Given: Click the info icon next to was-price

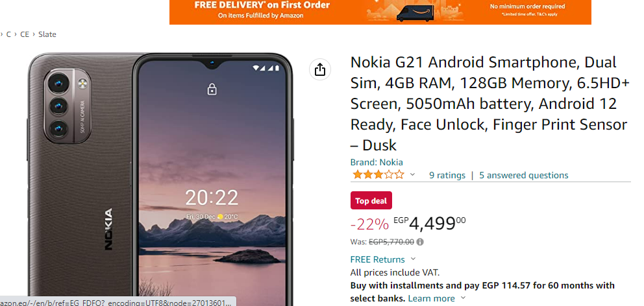Looking at the screenshot, I should tap(420, 242).
